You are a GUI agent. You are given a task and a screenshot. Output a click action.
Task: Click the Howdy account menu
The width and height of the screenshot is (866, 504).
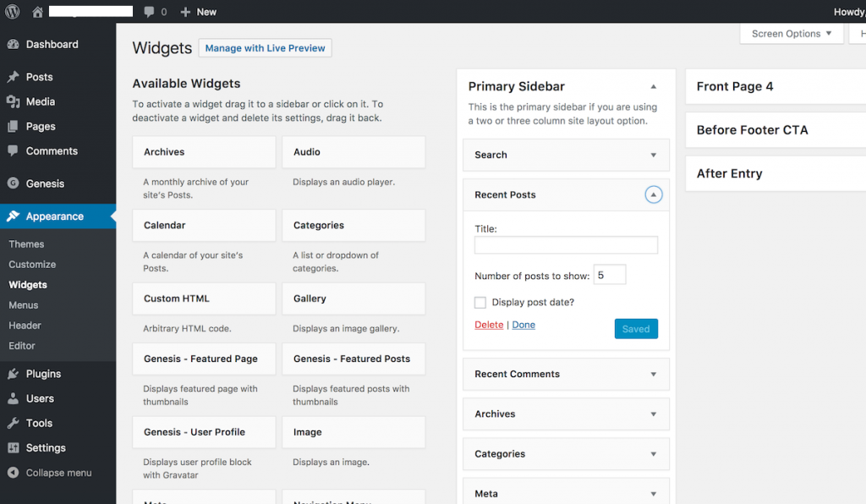pos(849,12)
